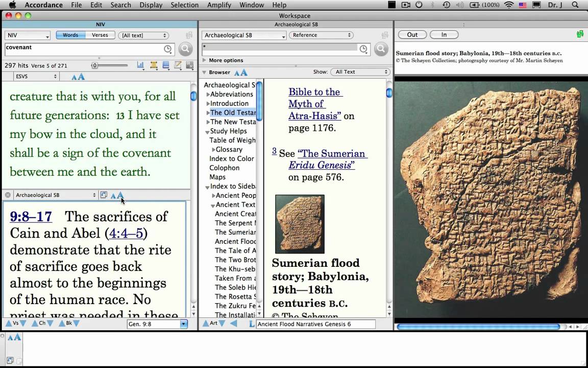Expand the Introduction tree item
The image size is (588, 368).
[208, 104]
